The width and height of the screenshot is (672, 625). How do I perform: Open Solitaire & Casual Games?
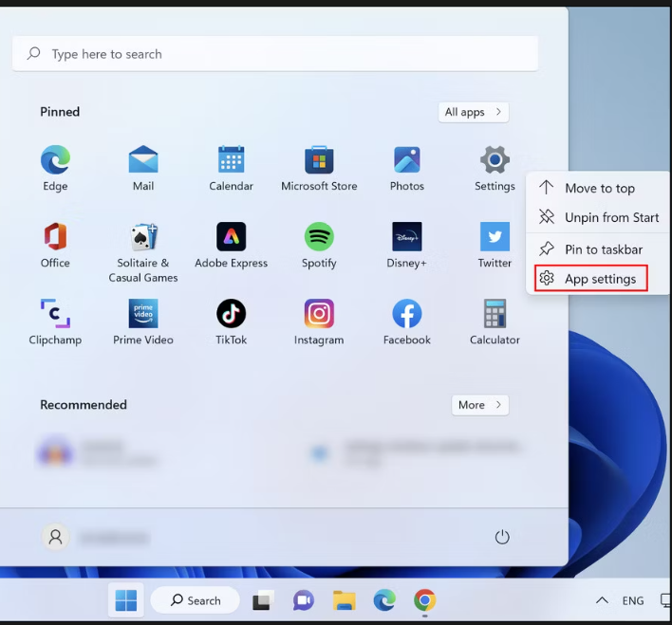(x=143, y=252)
